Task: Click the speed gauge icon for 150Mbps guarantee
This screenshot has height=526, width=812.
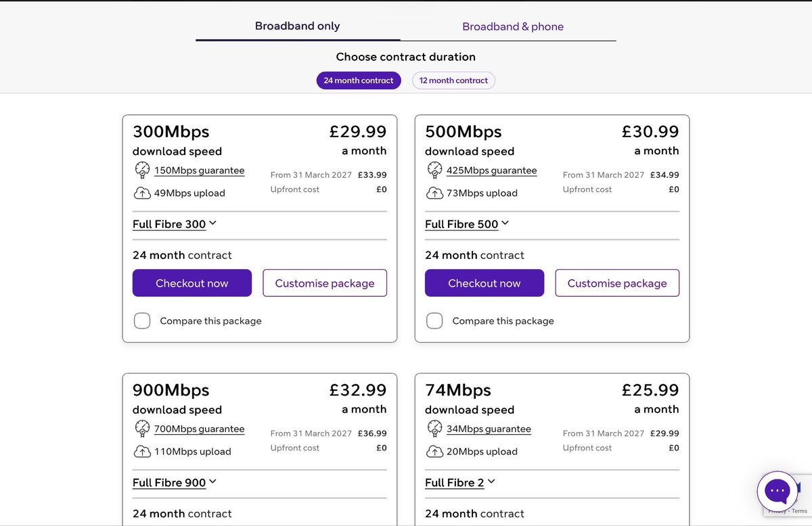Action: (x=142, y=169)
